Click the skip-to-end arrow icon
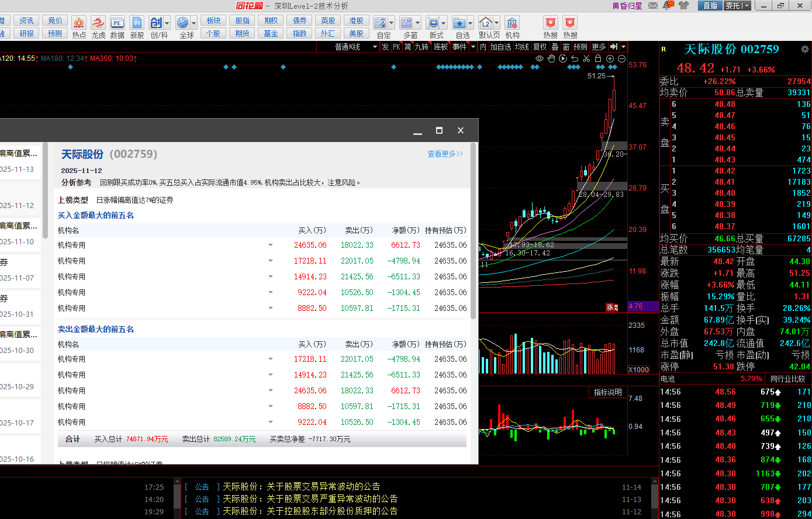Viewport: 812px width, 519px height. pyautogui.click(x=614, y=47)
